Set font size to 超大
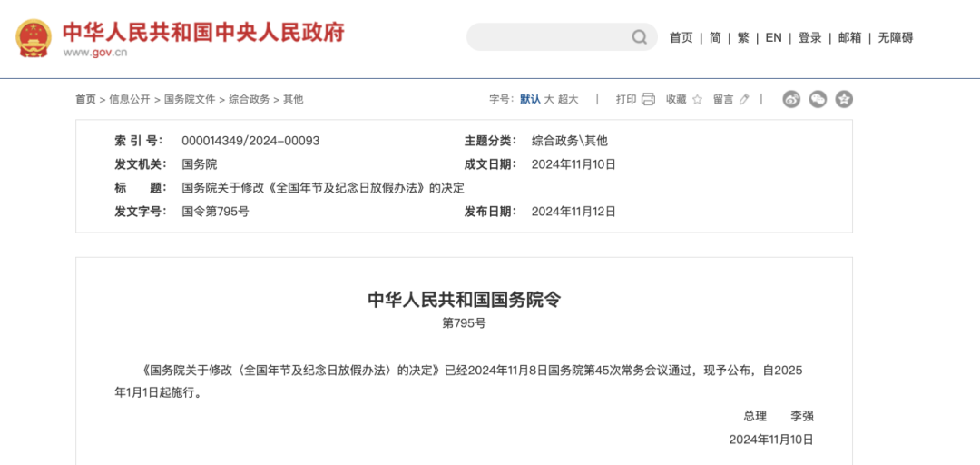The width and height of the screenshot is (980, 465). point(568,99)
